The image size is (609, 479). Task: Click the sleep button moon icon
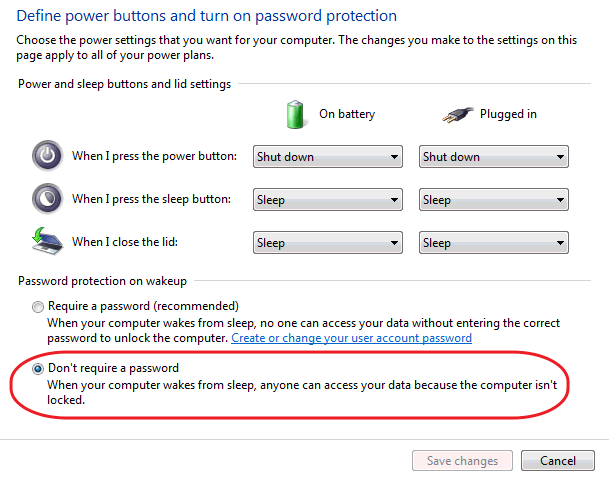[x=47, y=198]
